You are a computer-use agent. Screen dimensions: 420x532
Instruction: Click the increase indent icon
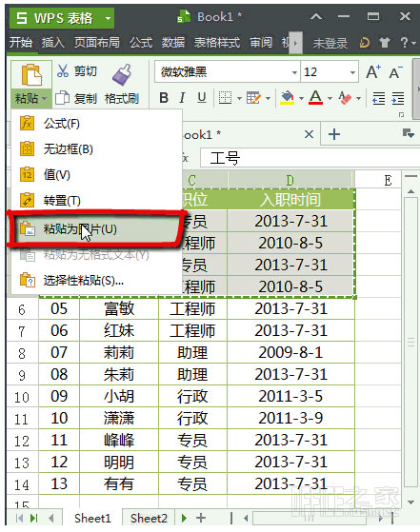point(398,98)
